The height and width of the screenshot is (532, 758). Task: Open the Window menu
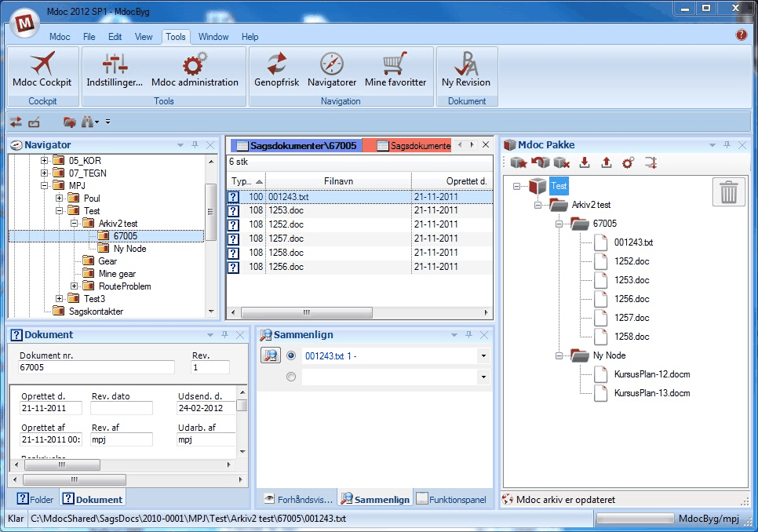(x=213, y=37)
